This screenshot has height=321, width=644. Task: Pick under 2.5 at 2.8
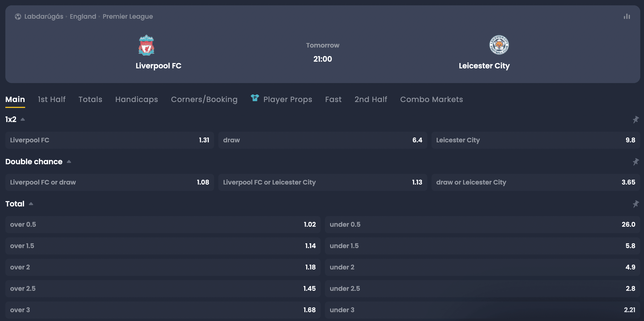point(483,289)
